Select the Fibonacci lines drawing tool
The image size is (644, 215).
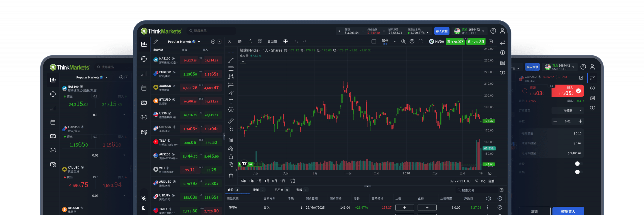[231, 68]
